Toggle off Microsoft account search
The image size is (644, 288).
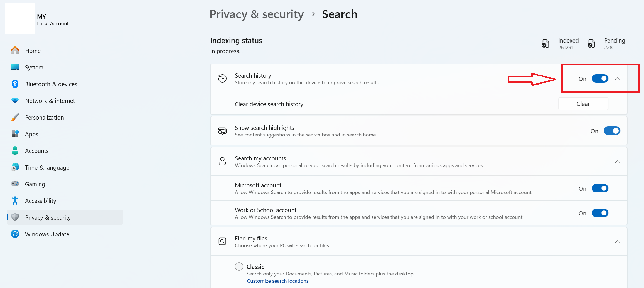coord(600,188)
